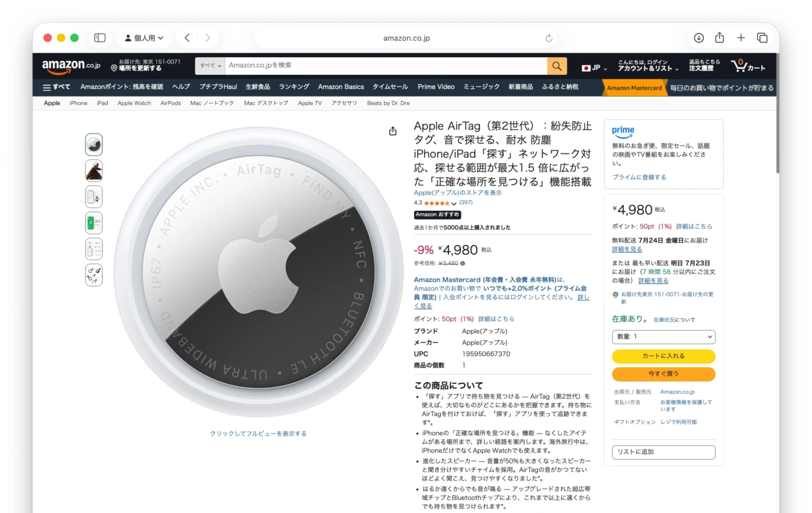Click プライムに登録する link
Viewport: 812px width, 513px height.
pyautogui.click(x=639, y=177)
